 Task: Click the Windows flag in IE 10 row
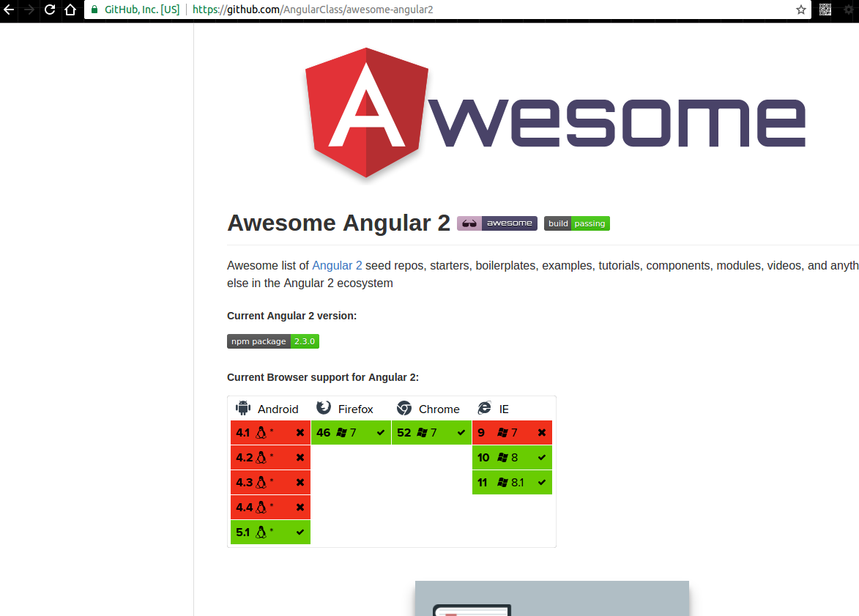pyautogui.click(x=502, y=457)
